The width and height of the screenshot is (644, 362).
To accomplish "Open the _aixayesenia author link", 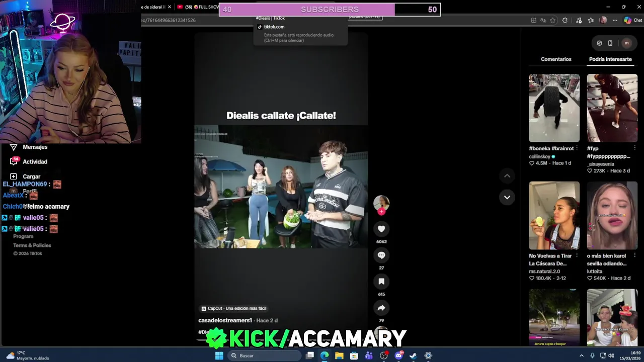I will coord(601,164).
